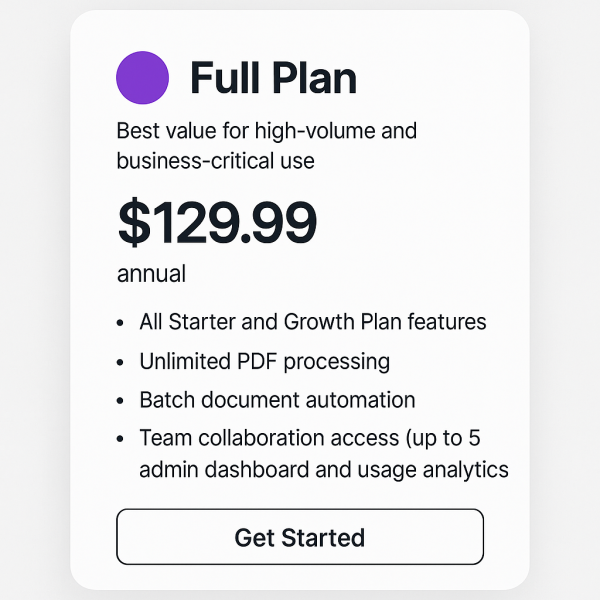
Task: Click "admin dashboard and usage analytics" line
Action: tap(324, 469)
